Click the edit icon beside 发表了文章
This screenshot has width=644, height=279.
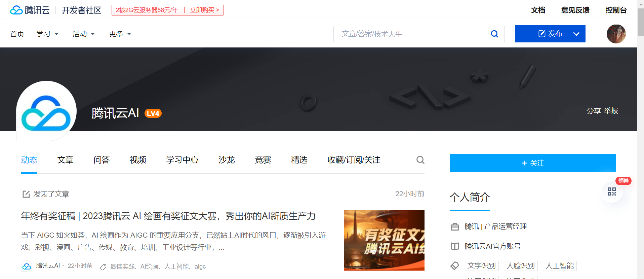click(26, 194)
